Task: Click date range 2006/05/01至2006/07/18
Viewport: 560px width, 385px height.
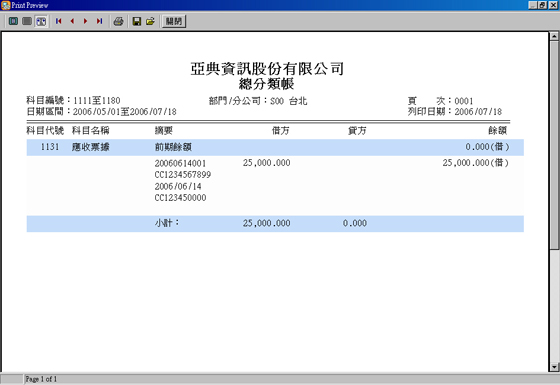Action: 125,112
